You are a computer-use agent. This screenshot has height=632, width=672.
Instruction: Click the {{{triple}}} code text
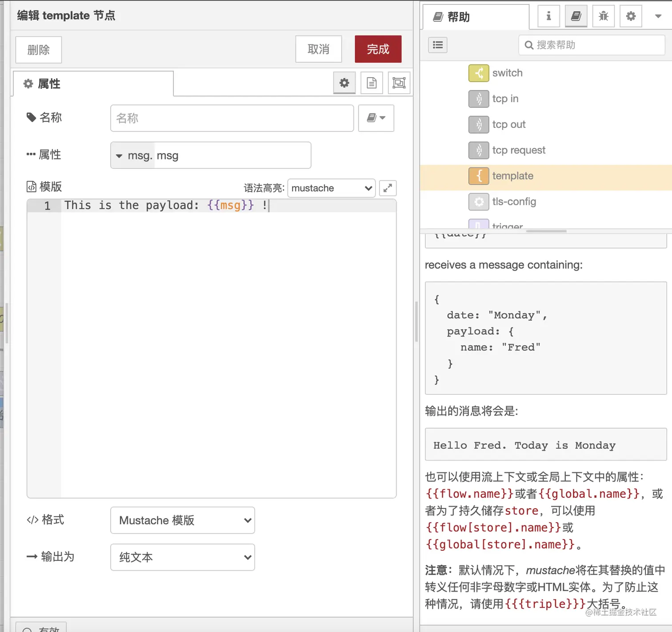pyautogui.click(x=545, y=604)
